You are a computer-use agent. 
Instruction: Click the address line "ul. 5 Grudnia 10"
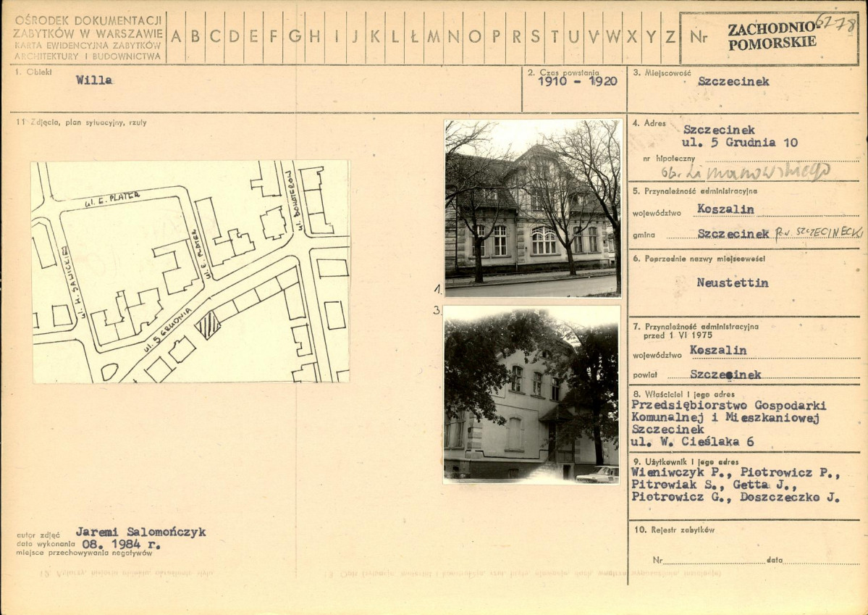click(740, 143)
